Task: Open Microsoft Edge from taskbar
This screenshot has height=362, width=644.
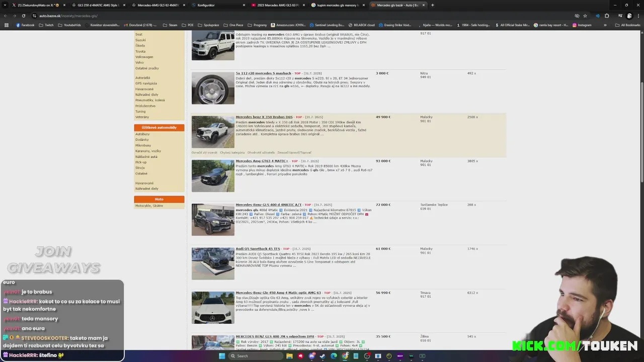Action: (334, 356)
